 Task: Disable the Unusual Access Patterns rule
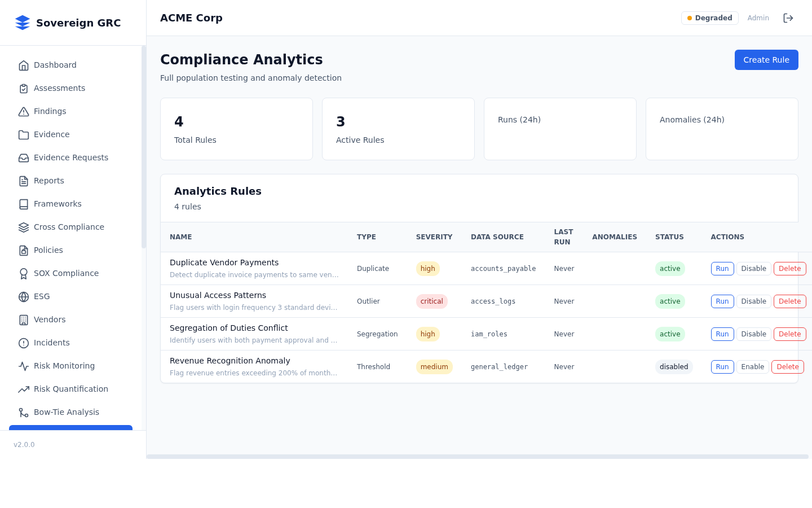tap(754, 301)
